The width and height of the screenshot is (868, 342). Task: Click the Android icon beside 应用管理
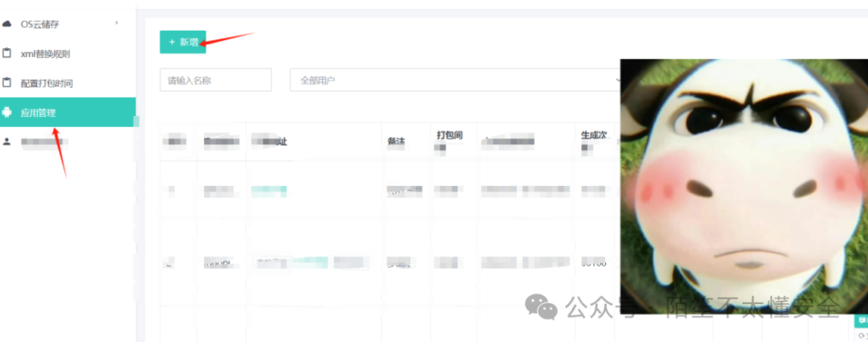[7, 112]
